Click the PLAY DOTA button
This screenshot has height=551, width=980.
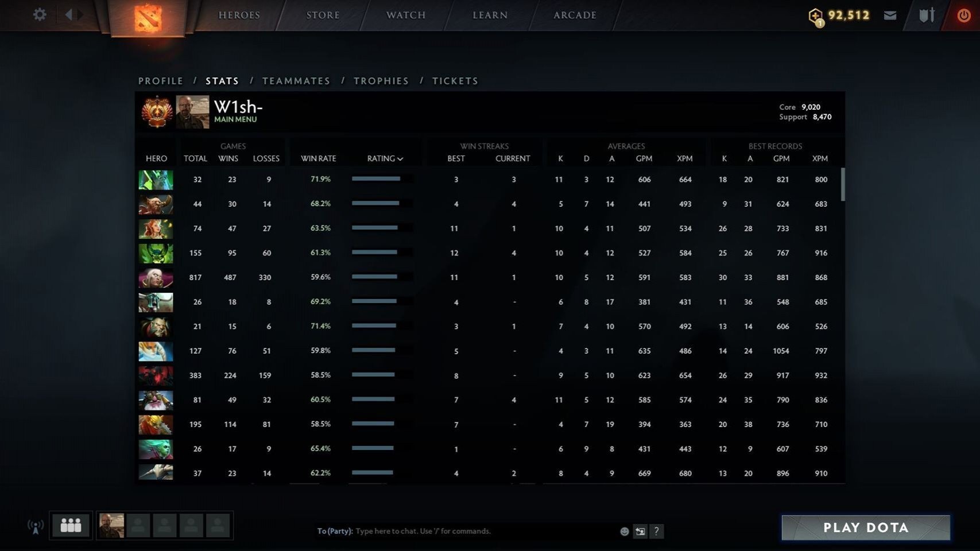click(x=866, y=527)
